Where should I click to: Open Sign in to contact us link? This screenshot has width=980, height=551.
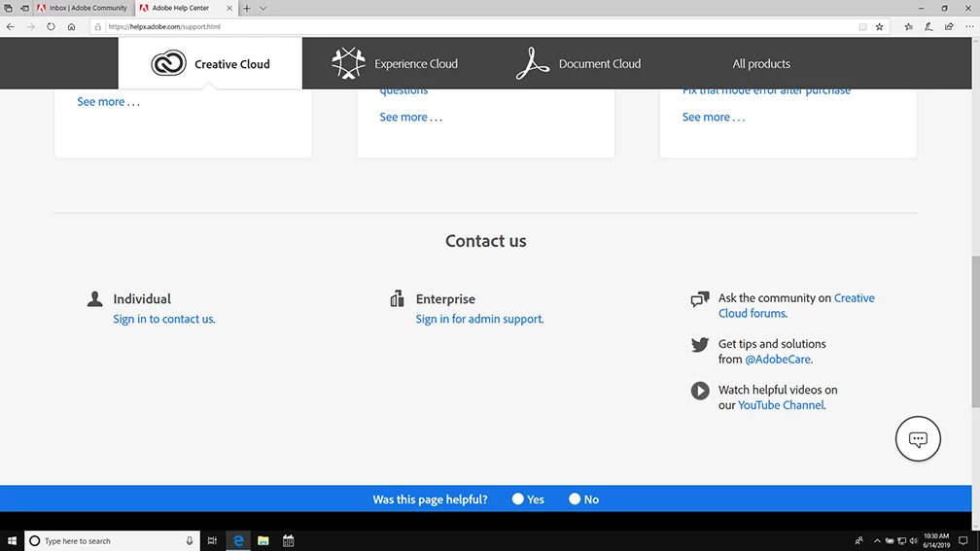click(163, 319)
